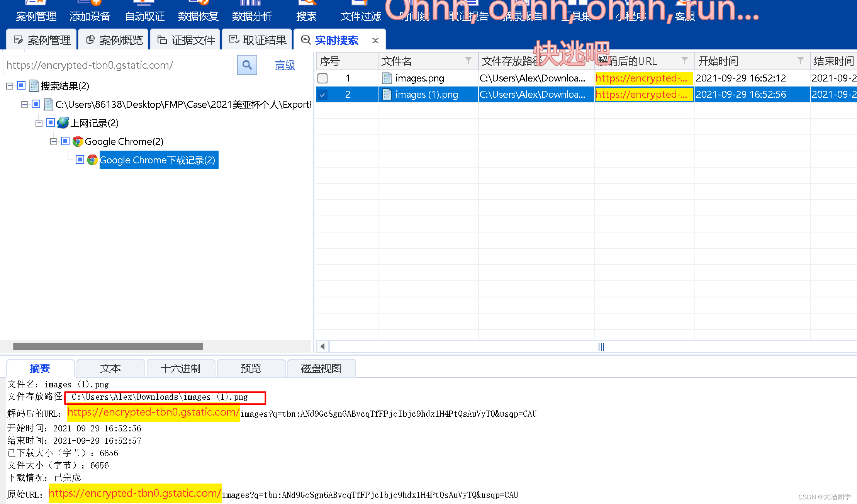The height and width of the screenshot is (504, 857).
Task: Collapse the 上网记录(2) tree node
Action: (x=39, y=123)
